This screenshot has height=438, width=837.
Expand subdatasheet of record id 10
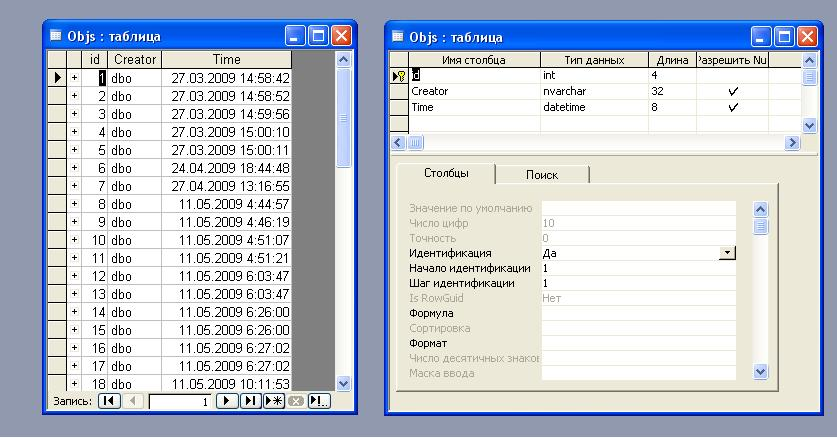tap(74, 240)
